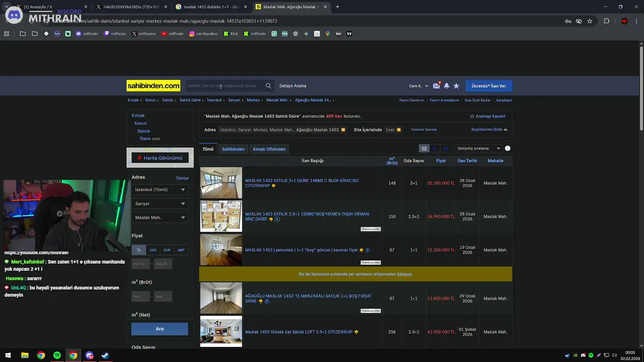Click the search magnifier icon
Screen dimensions: 644x362
click(x=268, y=86)
